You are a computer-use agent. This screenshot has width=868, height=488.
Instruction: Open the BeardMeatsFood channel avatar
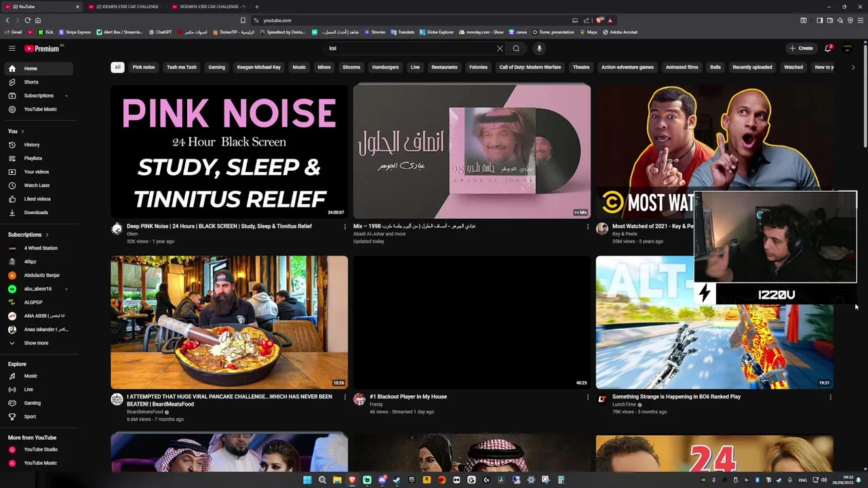pos(117,399)
